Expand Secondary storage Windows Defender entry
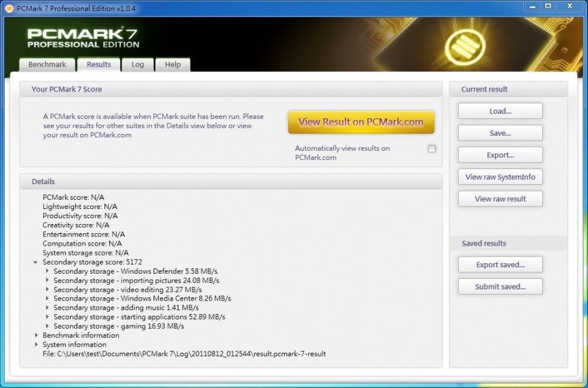The image size is (588, 388). pos(47,271)
